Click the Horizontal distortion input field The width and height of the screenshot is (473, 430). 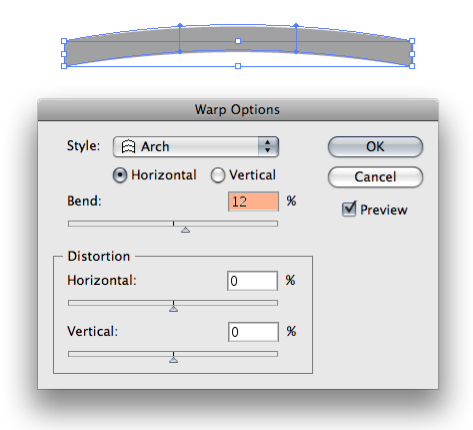tap(252, 281)
